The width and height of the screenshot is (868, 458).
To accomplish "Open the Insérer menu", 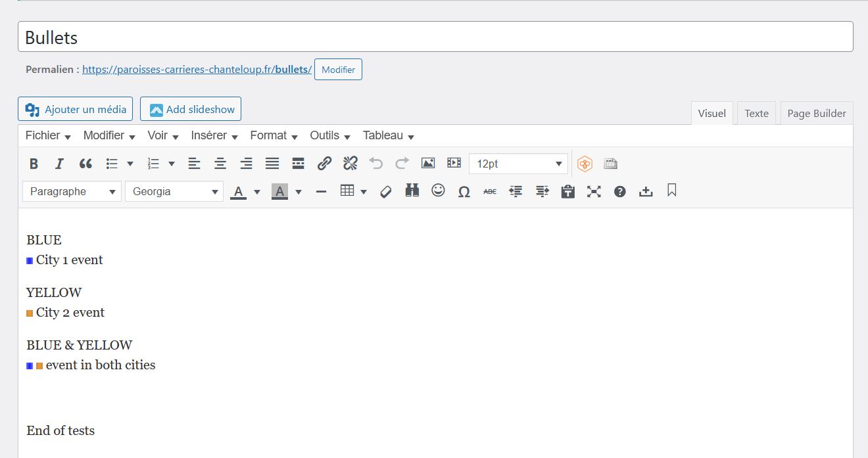I will 214,135.
